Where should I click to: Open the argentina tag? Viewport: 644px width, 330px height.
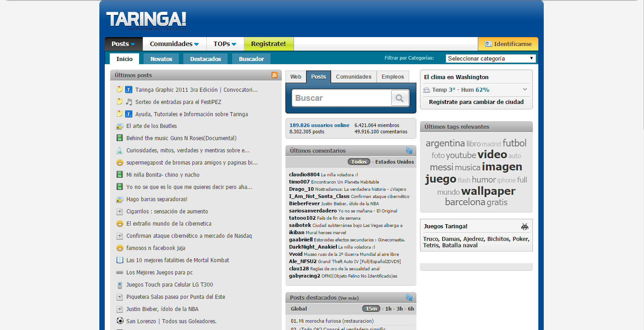(x=445, y=143)
